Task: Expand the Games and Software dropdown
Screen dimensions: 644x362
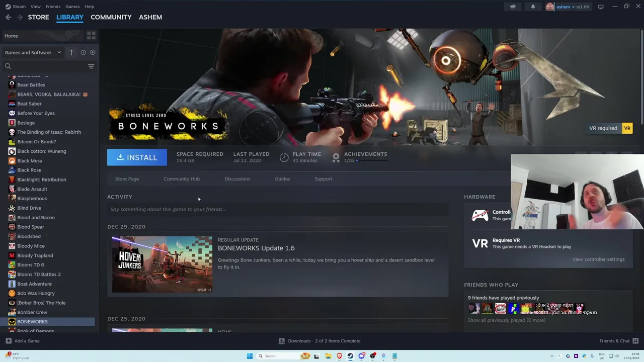Action: (33, 52)
